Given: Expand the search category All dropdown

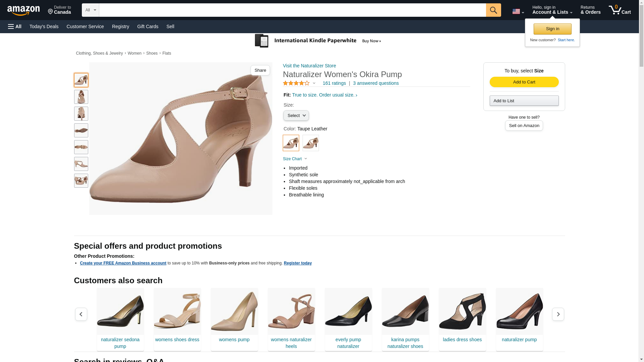Looking at the screenshot, I should pos(90,10).
